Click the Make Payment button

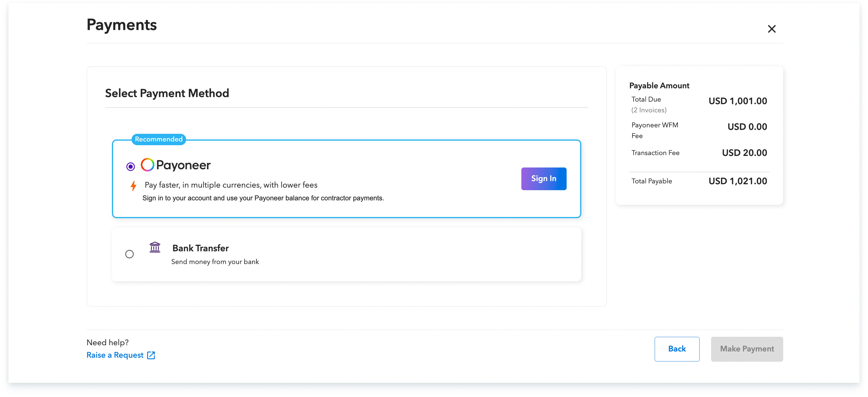[747, 349]
